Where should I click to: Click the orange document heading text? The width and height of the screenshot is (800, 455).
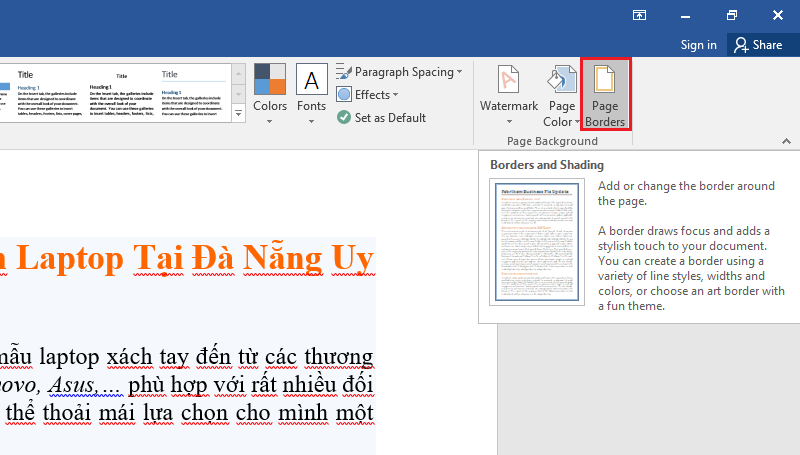(187, 258)
